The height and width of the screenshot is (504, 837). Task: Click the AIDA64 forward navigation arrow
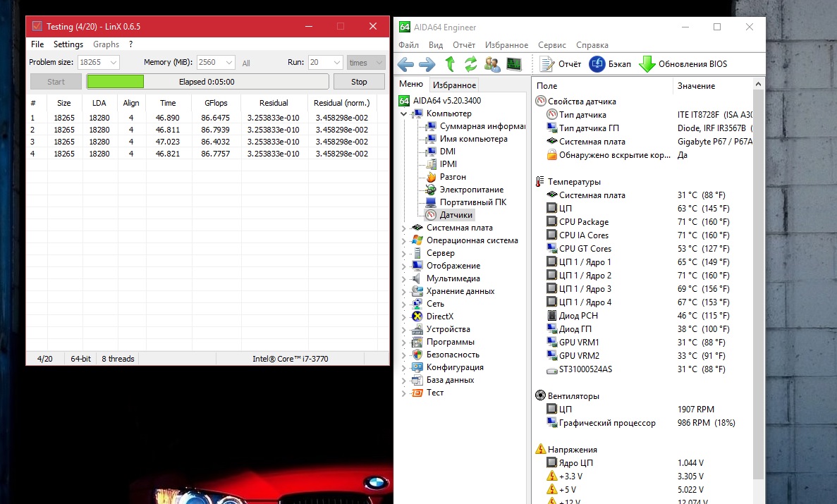pos(427,65)
